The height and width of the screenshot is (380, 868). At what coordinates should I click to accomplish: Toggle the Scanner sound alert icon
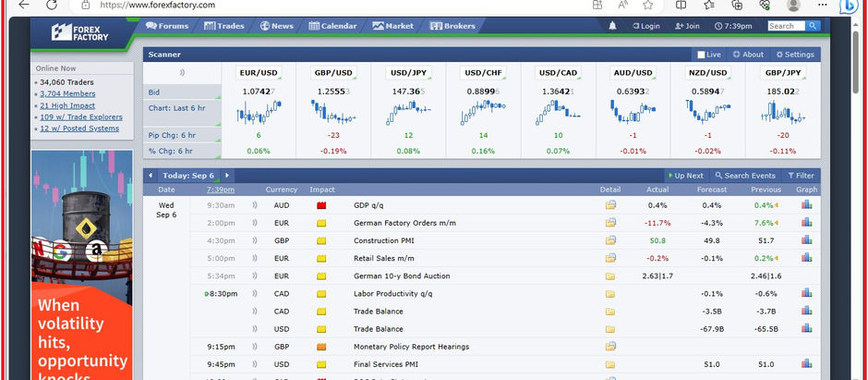coord(182,72)
